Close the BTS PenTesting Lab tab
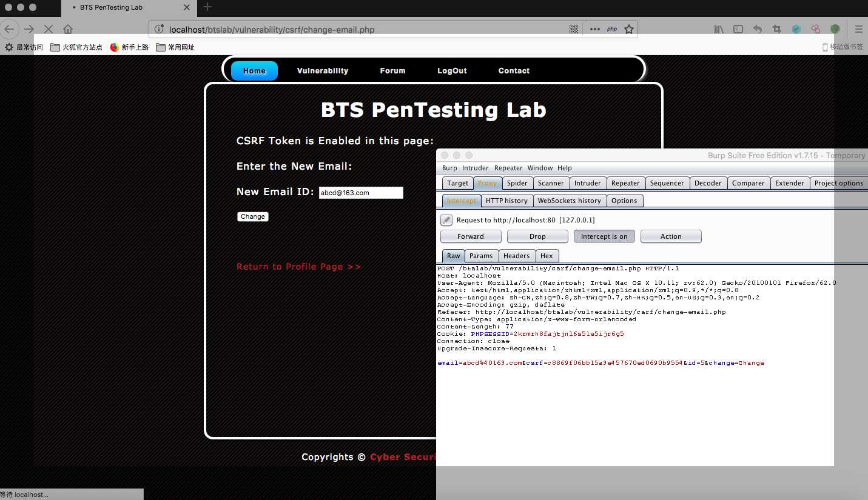 (187, 8)
